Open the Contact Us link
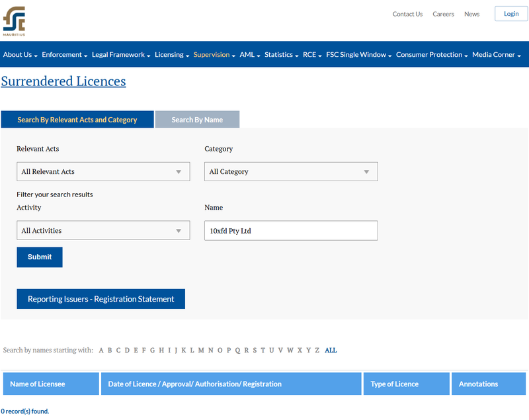Viewport: 529px width, 420px height. (407, 14)
